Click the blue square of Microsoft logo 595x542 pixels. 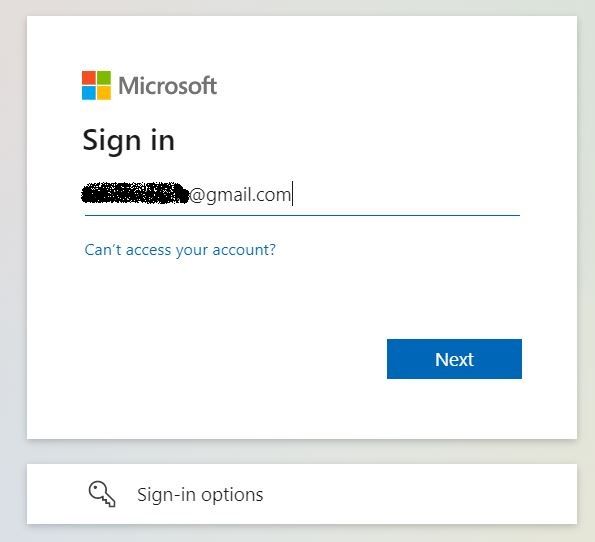click(89, 93)
